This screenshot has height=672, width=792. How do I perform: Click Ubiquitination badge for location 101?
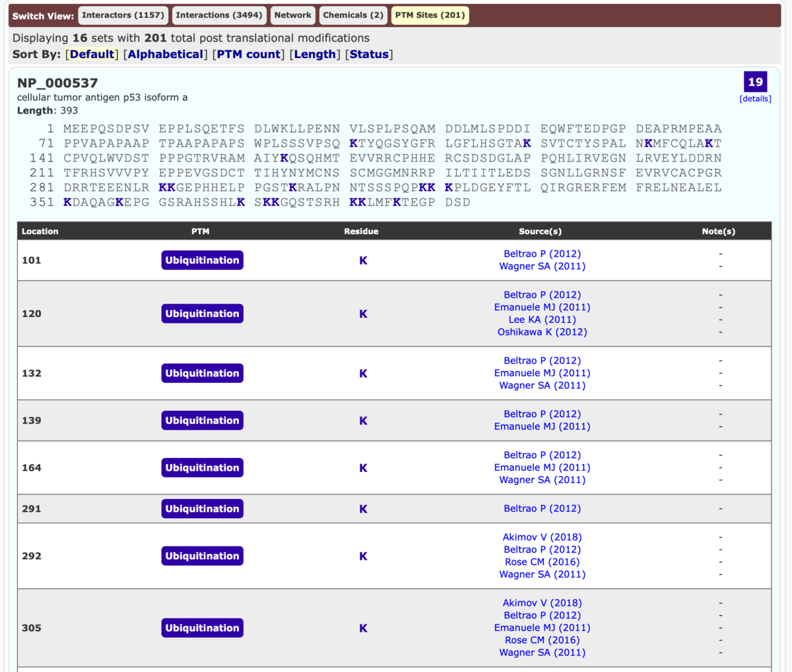(x=203, y=260)
